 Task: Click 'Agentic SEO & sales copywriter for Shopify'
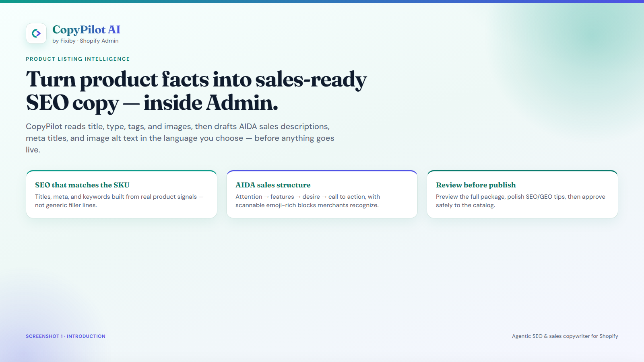565,336
